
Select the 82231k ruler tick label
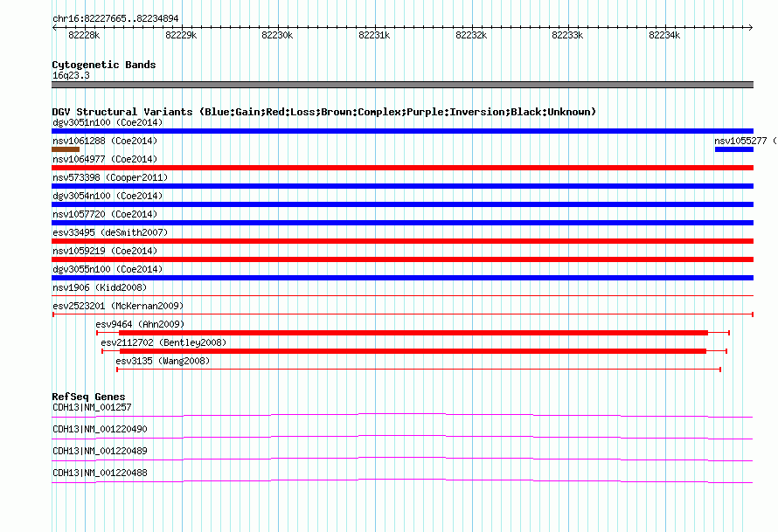coord(375,35)
